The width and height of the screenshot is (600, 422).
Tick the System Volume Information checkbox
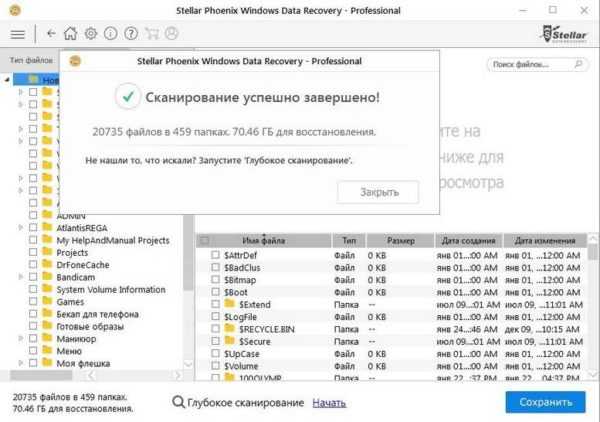click(33, 289)
